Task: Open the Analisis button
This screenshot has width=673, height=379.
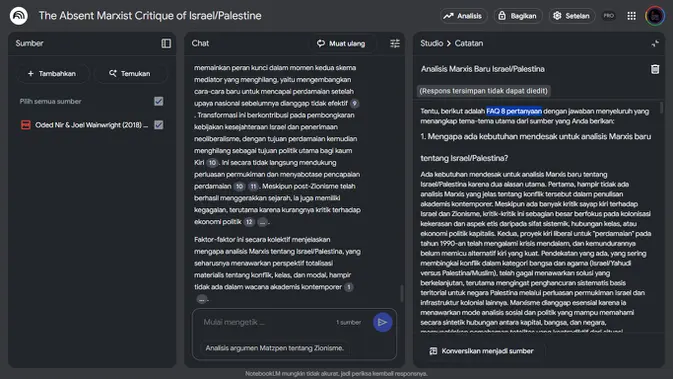Action: coord(463,16)
